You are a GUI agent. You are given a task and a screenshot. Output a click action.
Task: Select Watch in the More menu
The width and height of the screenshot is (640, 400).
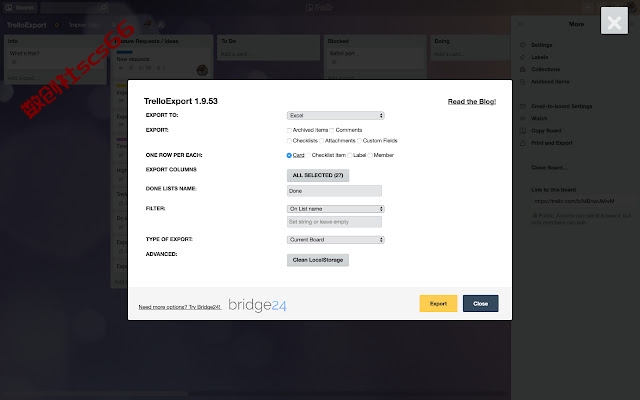(x=539, y=118)
